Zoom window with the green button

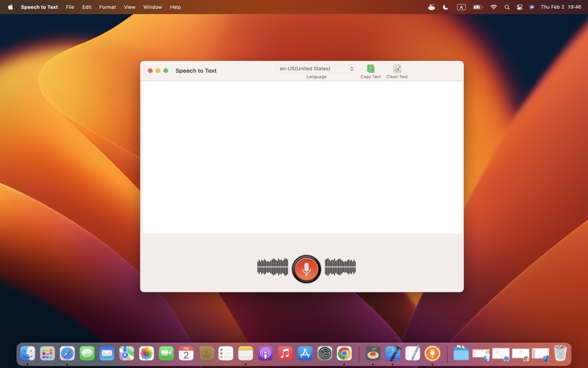pos(166,71)
